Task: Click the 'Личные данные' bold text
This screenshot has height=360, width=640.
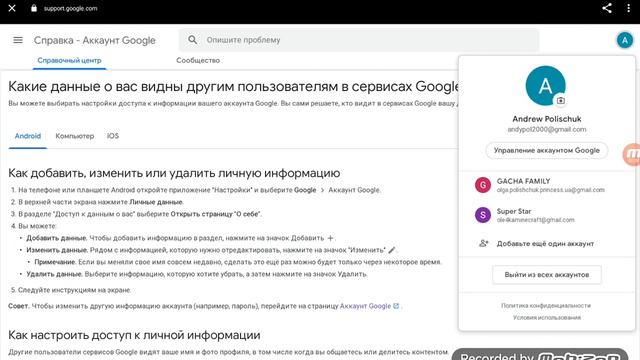Action: 156,202
